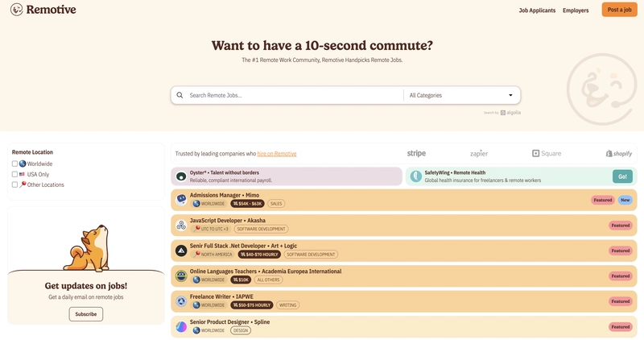Click the Remotive logo icon

16,10
